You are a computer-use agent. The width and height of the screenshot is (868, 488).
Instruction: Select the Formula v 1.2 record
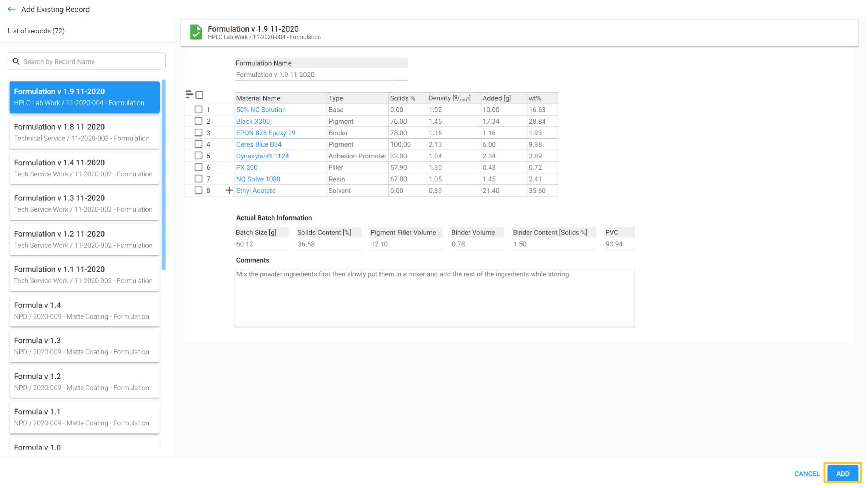click(x=85, y=382)
